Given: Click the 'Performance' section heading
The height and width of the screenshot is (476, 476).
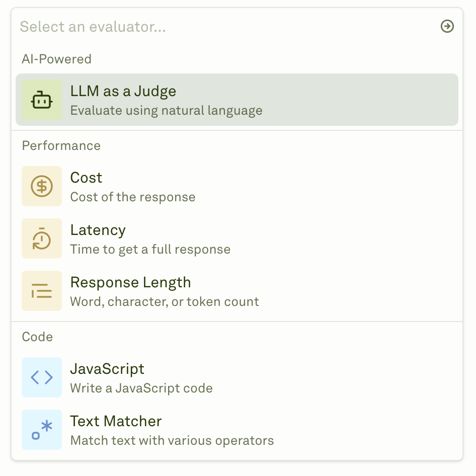Looking at the screenshot, I should [61, 146].
